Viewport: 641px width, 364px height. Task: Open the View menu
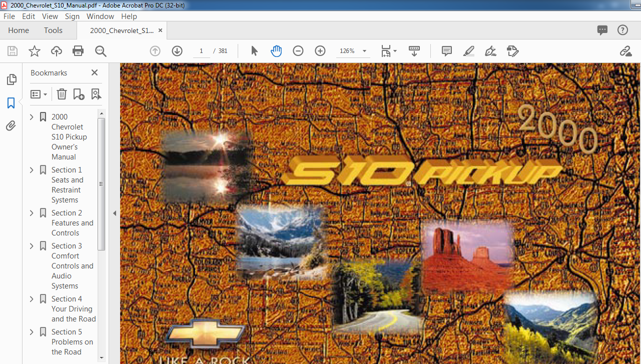point(50,16)
